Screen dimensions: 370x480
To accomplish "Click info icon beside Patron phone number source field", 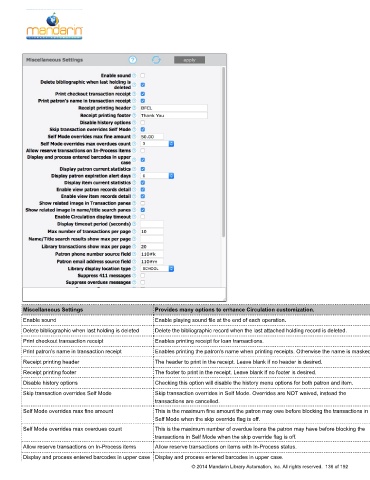I will pos(134,254).
